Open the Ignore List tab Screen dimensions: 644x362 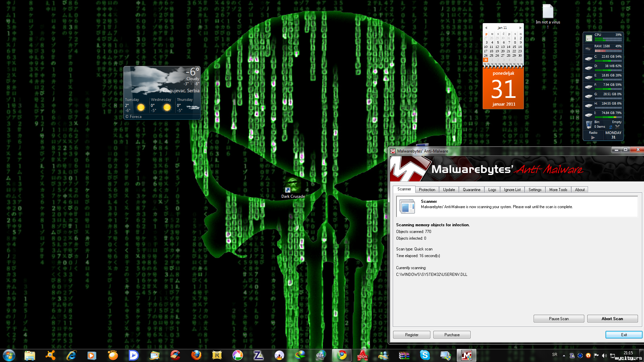[512, 190]
